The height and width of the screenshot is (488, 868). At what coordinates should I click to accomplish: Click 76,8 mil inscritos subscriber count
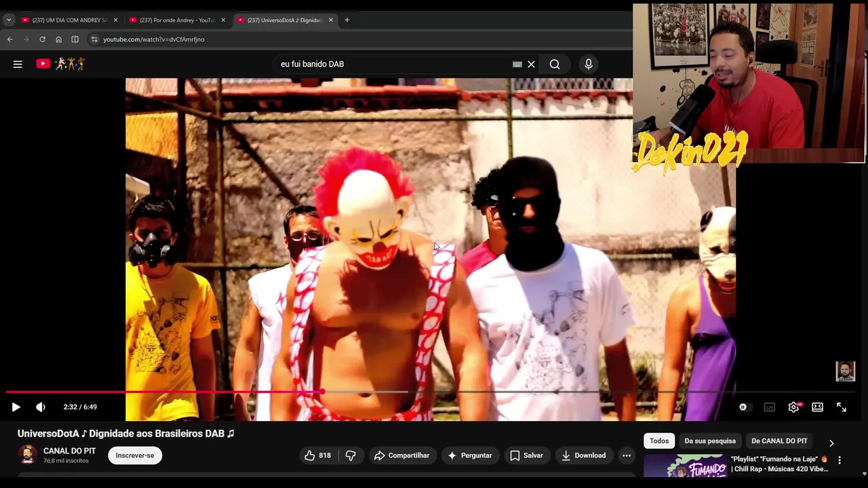tap(66, 461)
